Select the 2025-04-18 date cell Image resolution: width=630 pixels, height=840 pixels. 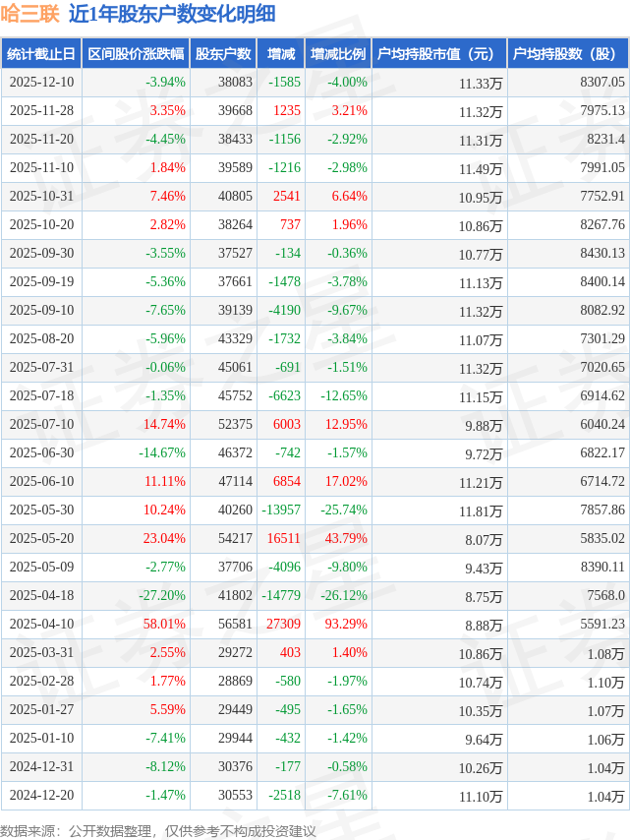click(x=41, y=596)
